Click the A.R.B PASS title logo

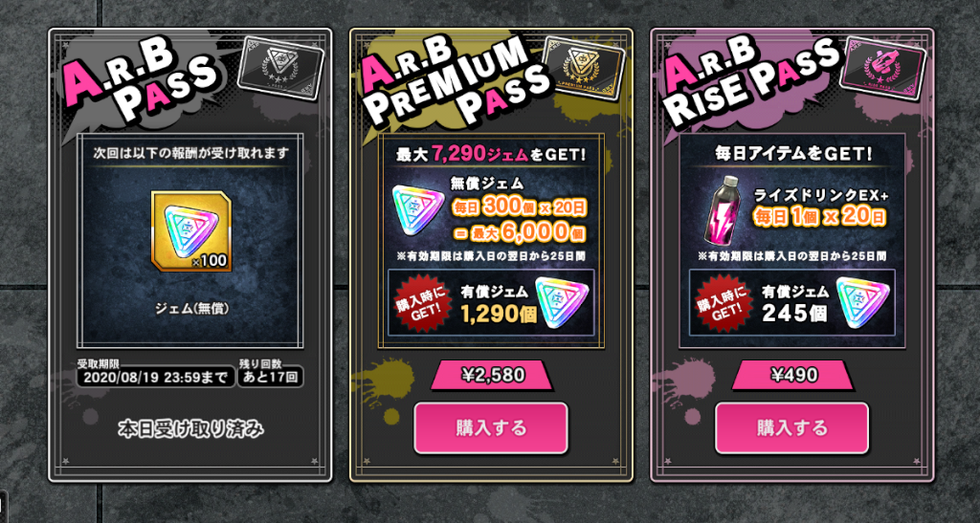[141, 81]
